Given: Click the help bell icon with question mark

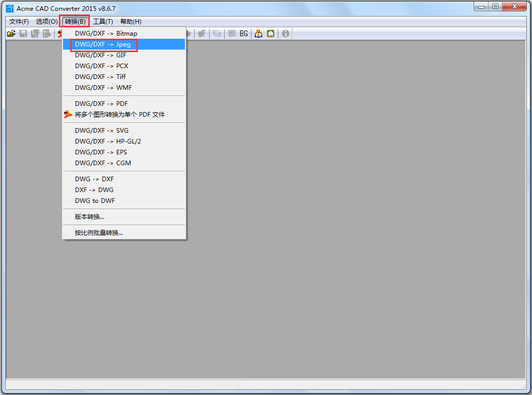Looking at the screenshot, I should click(258, 34).
